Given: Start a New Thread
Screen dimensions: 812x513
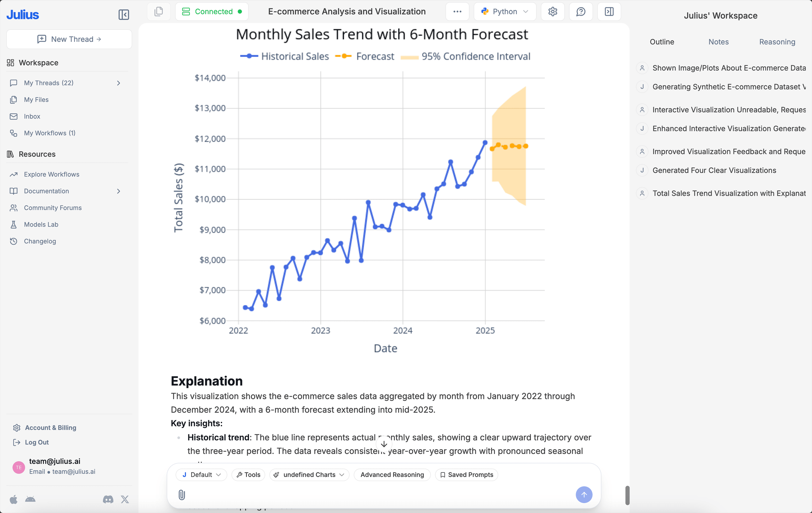Looking at the screenshot, I should click(69, 39).
